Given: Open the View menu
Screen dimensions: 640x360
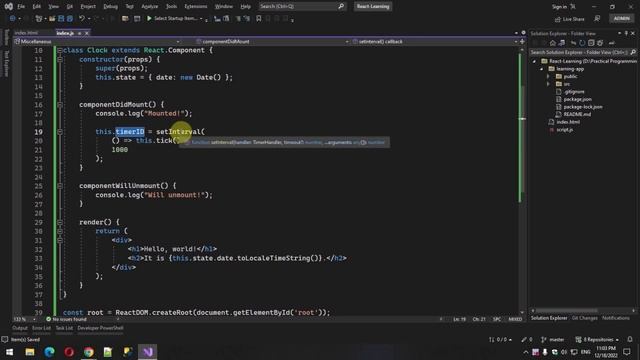Looking at the screenshot, I should coord(53,7).
